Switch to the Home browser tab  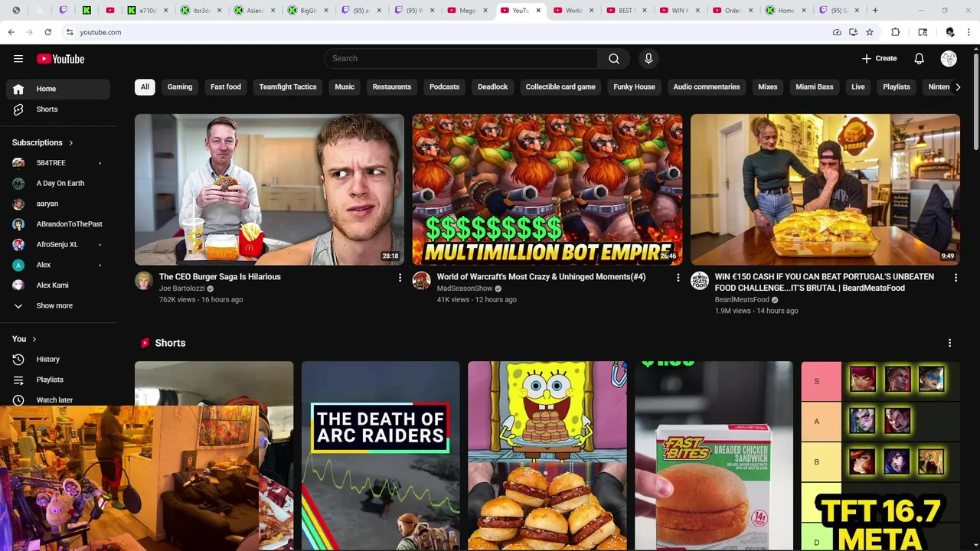click(786, 11)
